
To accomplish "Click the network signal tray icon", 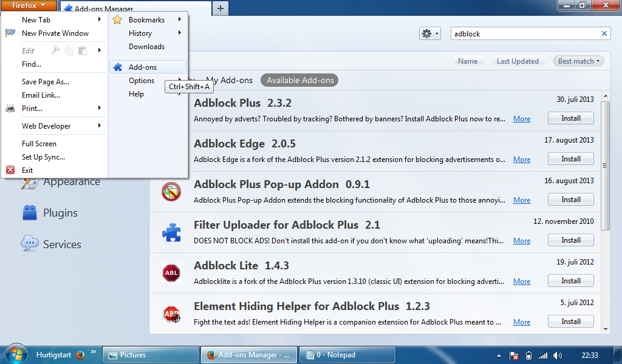I will 543,356.
